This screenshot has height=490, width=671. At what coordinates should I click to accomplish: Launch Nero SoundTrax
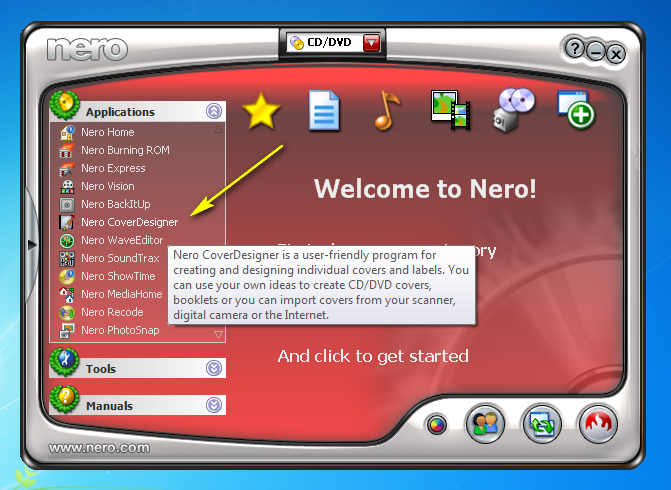click(x=120, y=258)
